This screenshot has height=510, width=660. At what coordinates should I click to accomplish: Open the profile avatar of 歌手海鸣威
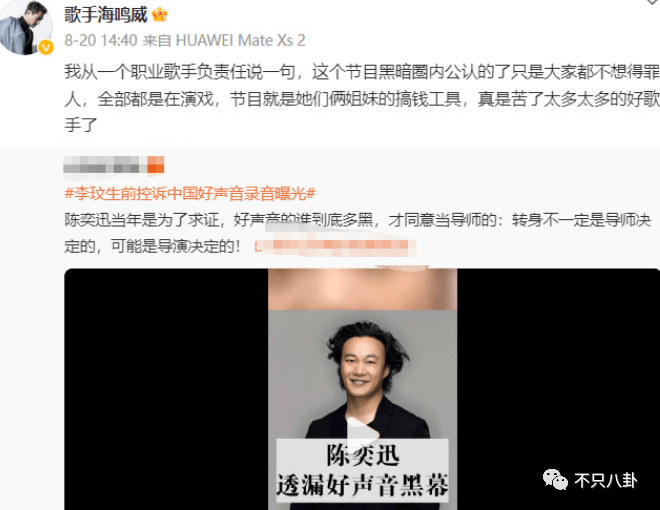click(26, 28)
